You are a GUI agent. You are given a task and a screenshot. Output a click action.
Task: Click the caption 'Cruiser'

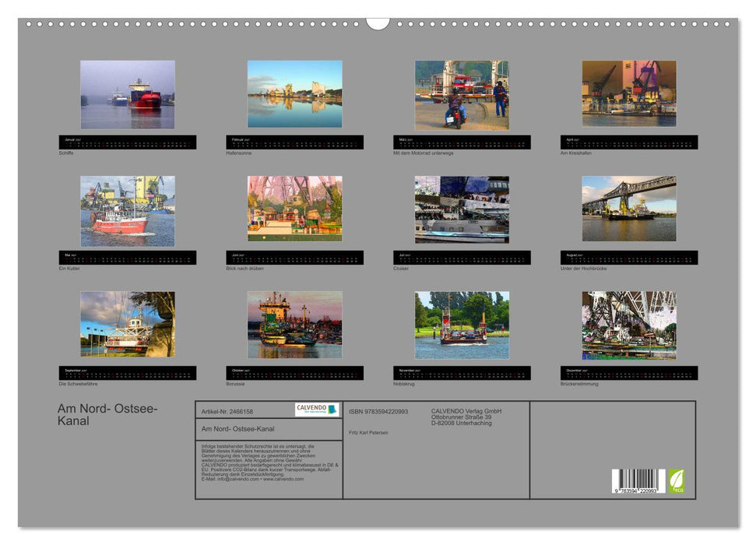(401, 269)
